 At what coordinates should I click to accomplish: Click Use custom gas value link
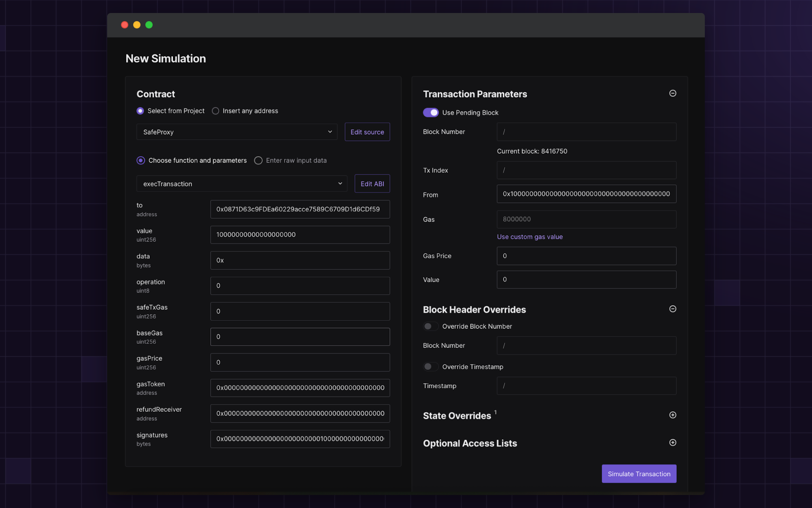(529, 237)
